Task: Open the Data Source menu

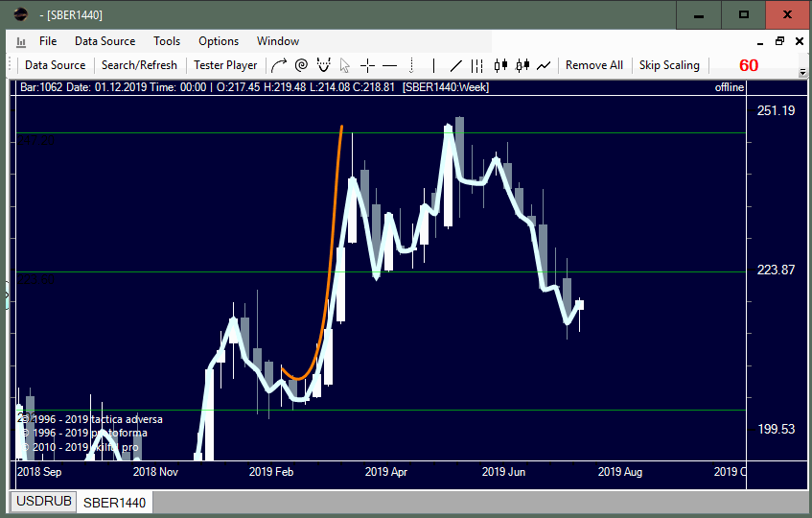Action: pyautogui.click(x=104, y=41)
